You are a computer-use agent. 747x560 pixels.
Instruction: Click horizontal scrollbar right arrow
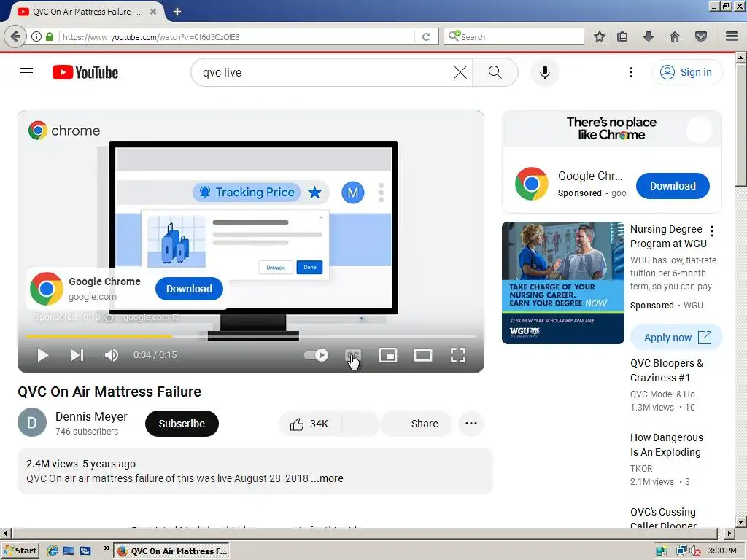pyautogui.click(x=729, y=533)
